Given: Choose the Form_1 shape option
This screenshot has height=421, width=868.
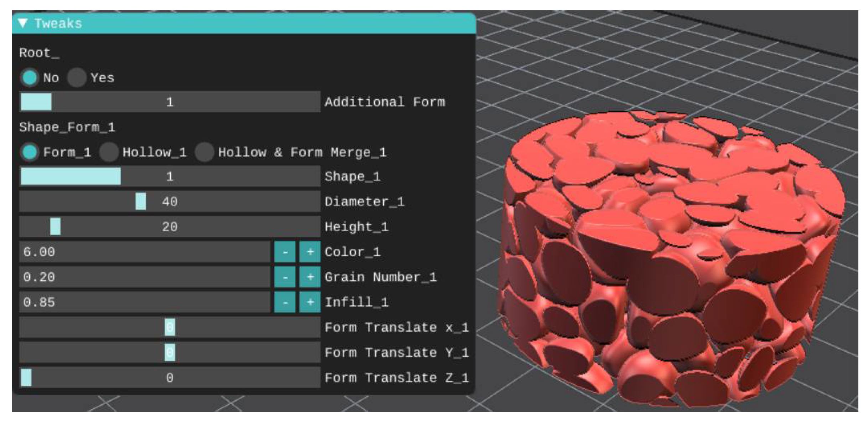Looking at the screenshot, I should (30, 152).
